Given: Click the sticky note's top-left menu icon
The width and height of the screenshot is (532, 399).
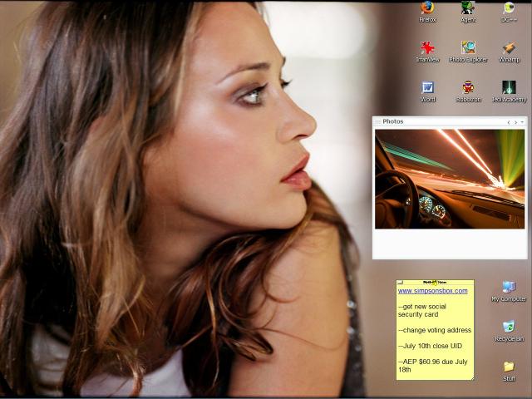Looking at the screenshot, I should (x=400, y=283).
